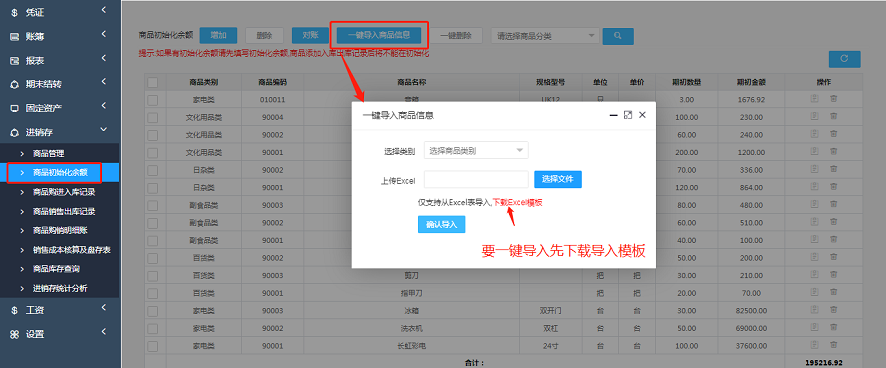Click edit icon in the 冰箱 row

click(x=814, y=310)
